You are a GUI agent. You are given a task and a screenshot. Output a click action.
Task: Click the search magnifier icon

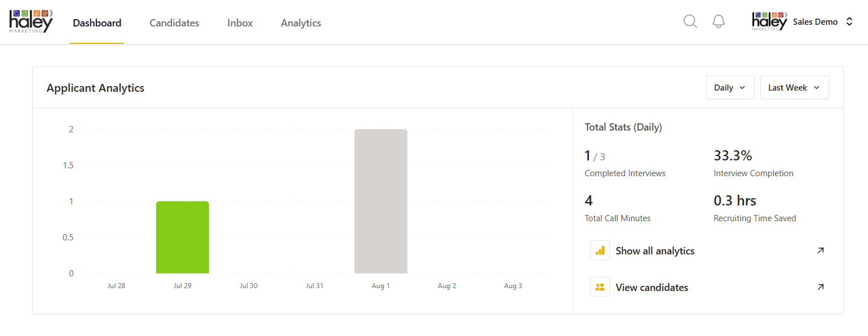[690, 21]
